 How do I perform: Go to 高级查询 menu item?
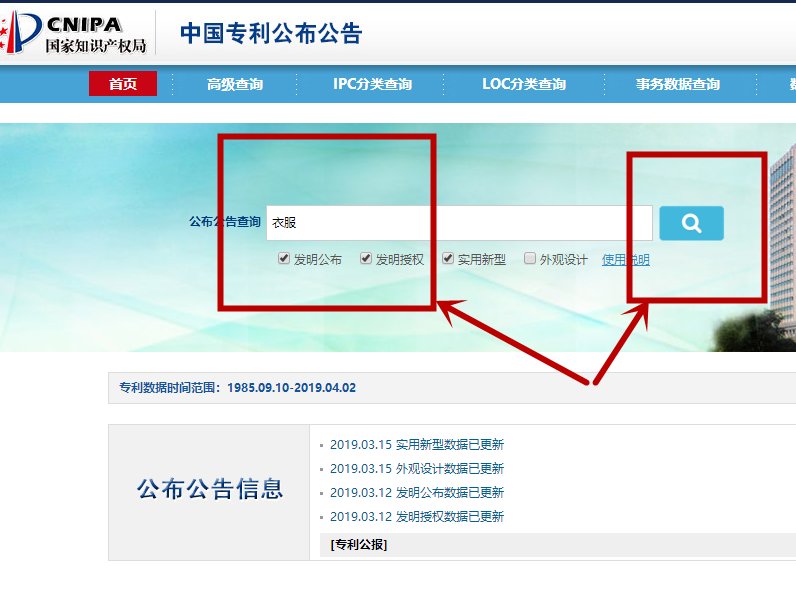tap(235, 84)
